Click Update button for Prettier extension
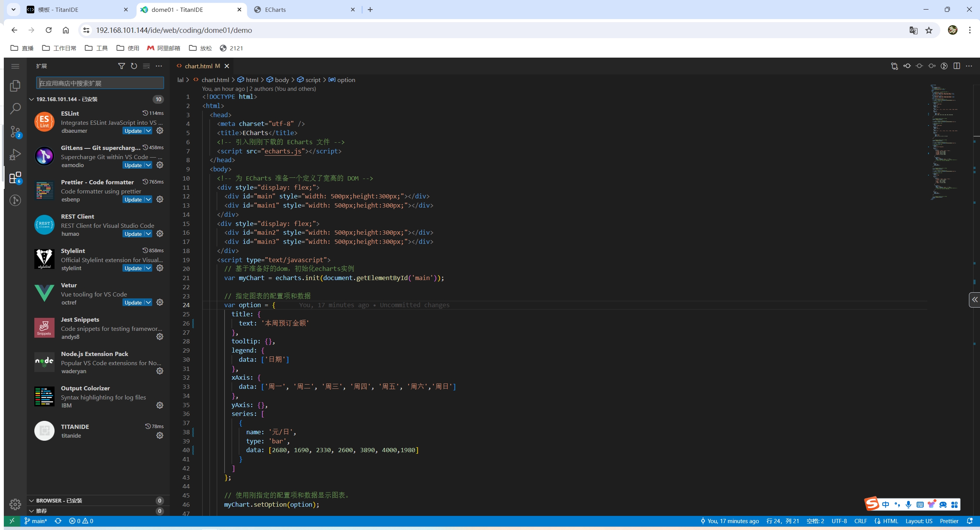 pyautogui.click(x=133, y=200)
